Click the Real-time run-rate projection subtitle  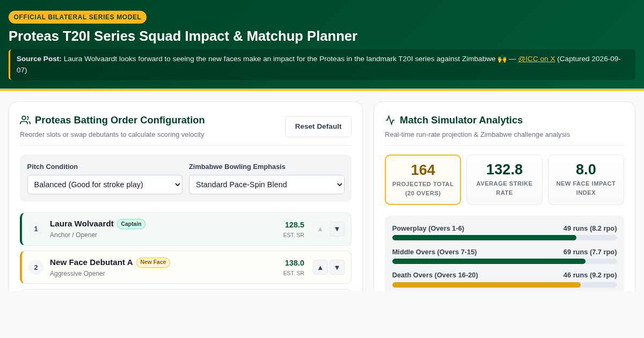tap(477, 135)
